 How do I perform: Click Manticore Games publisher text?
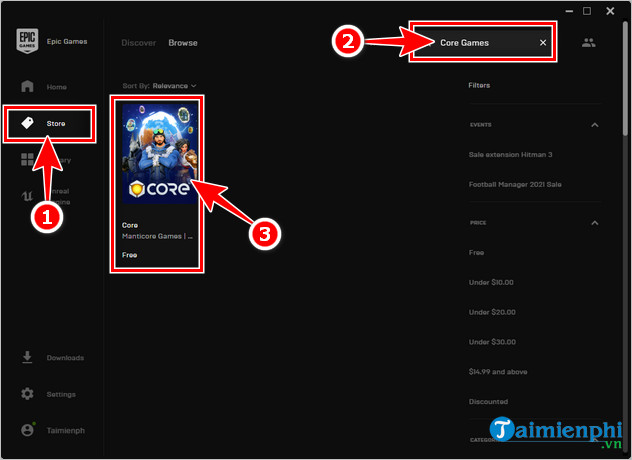click(157, 236)
